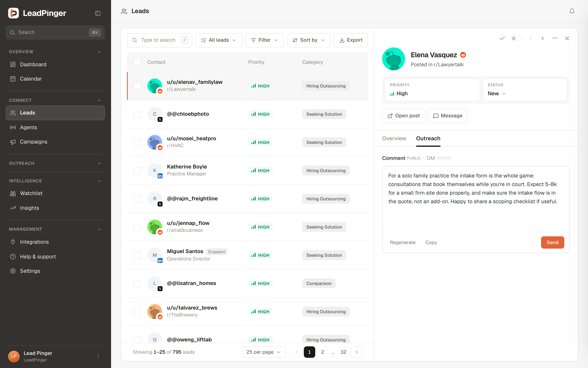Open Campaigns in the sidebar
This screenshot has width=588, height=368.
pos(55,142)
